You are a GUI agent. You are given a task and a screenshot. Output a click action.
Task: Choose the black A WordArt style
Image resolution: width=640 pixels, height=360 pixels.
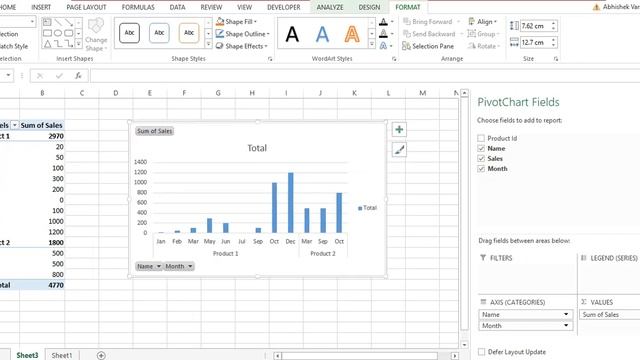[x=292, y=34]
